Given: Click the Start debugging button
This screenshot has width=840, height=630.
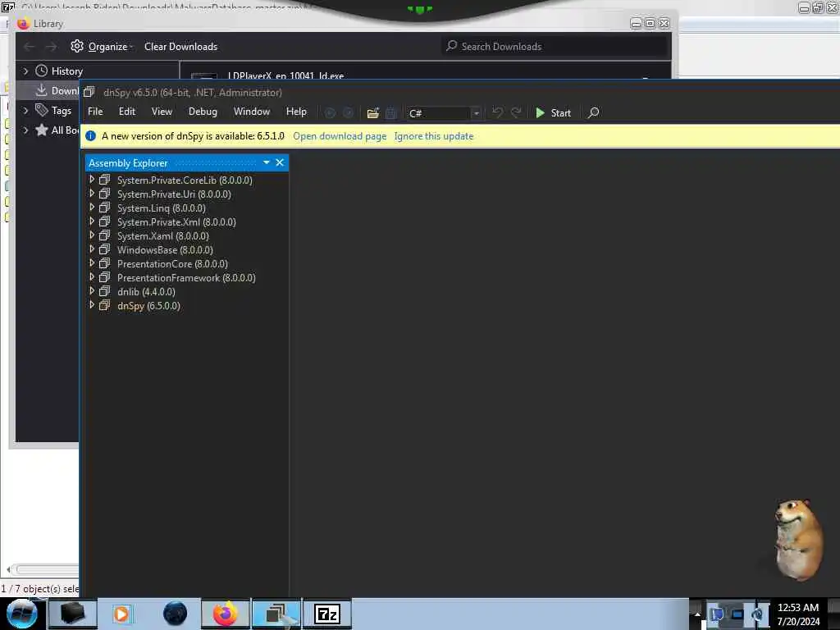Looking at the screenshot, I should (554, 113).
